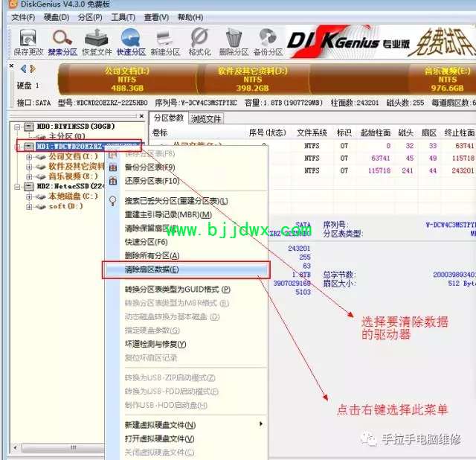
Task: Close the tree panel with its X button
Action: click(x=141, y=116)
